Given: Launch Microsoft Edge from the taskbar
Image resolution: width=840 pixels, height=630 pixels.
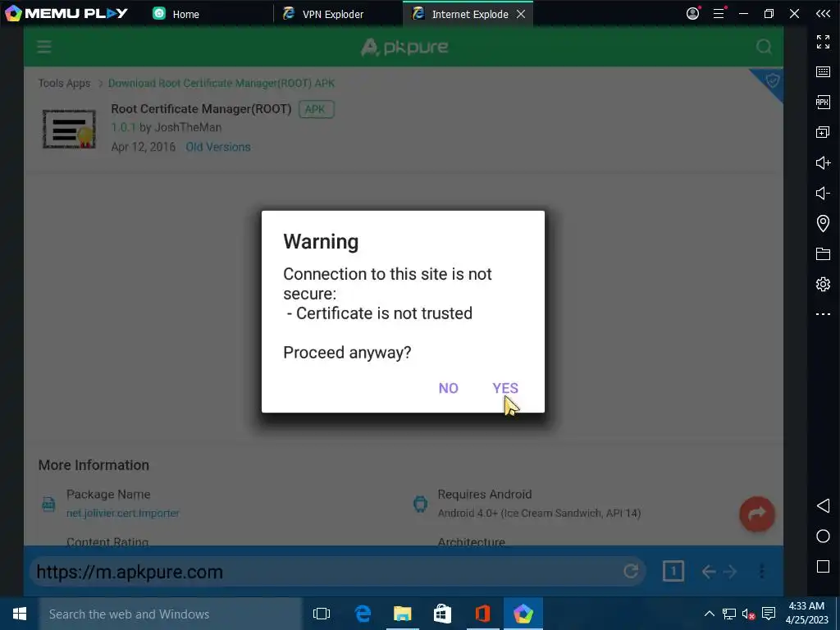Looking at the screenshot, I should [x=363, y=614].
